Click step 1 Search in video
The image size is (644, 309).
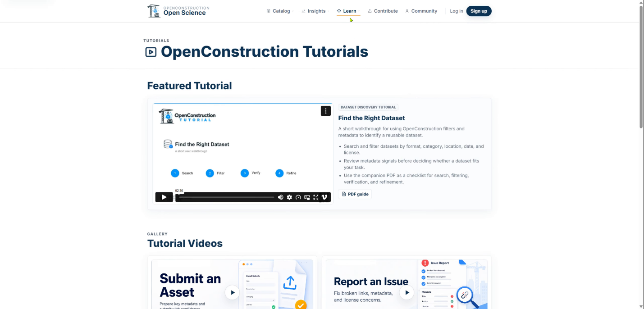pos(182,173)
